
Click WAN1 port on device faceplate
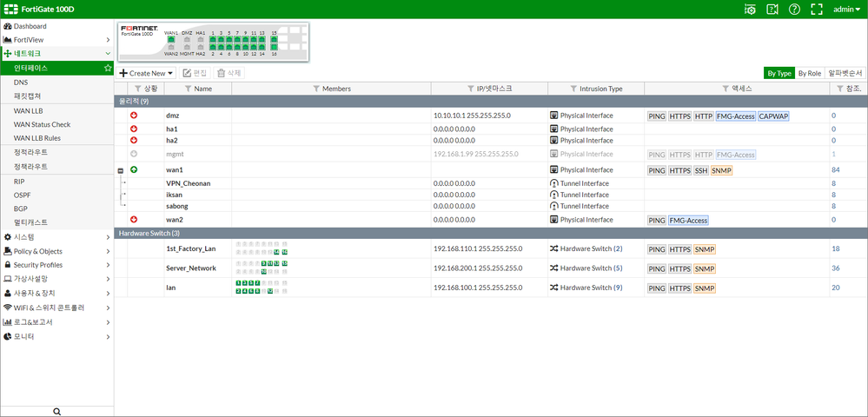coord(172,40)
